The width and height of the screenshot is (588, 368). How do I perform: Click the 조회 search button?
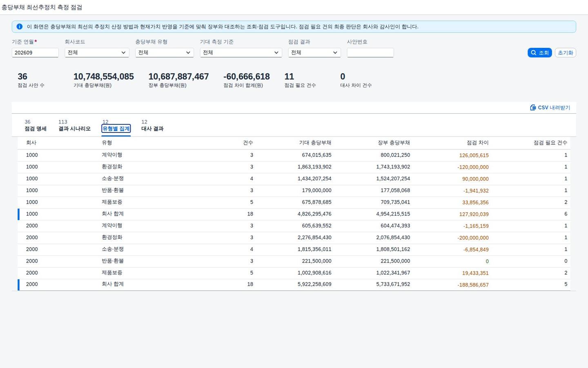[539, 53]
